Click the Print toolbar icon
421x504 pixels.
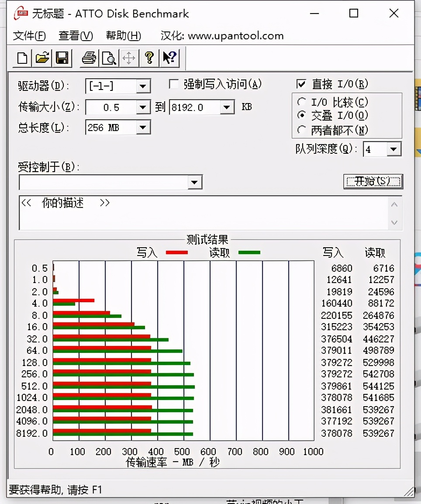click(x=89, y=58)
